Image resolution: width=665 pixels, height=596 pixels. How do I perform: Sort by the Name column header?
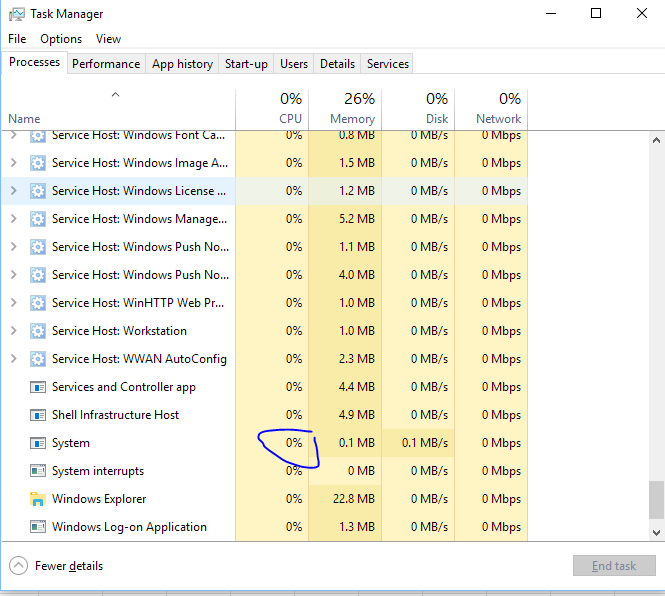(x=118, y=109)
